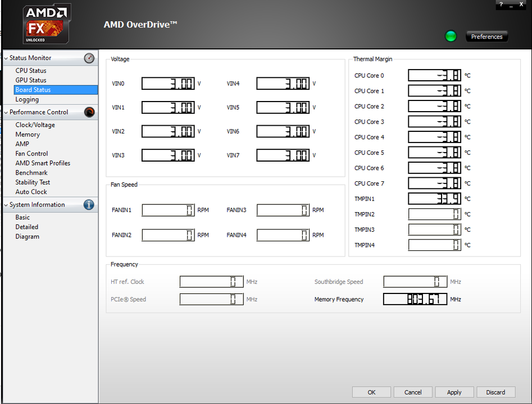Click the OK button

pyautogui.click(x=371, y=392)
